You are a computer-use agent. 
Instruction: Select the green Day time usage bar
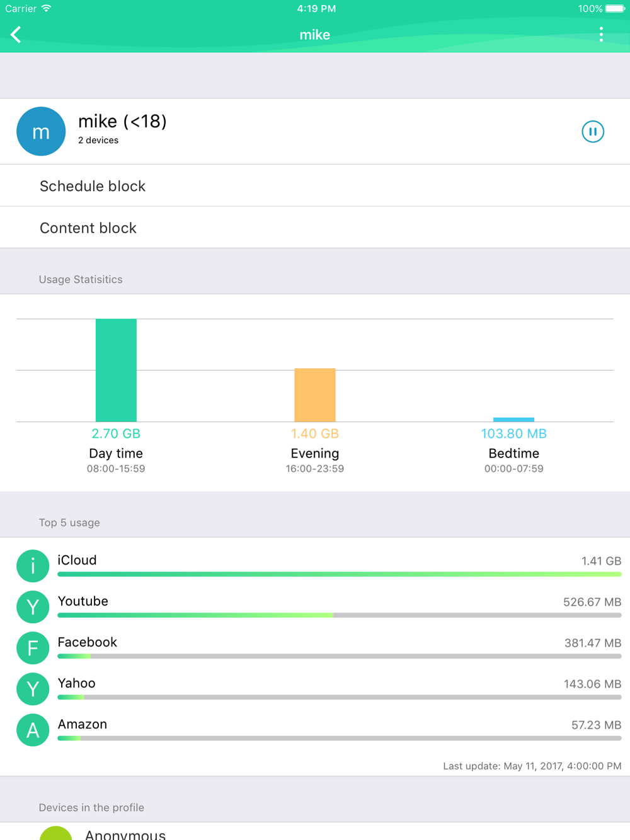tap(116, 370)
